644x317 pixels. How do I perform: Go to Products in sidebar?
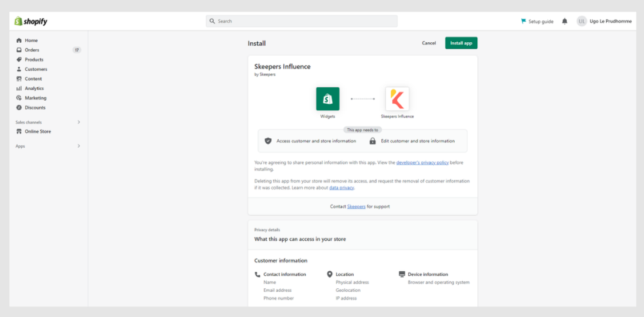[x=34, y=60]
